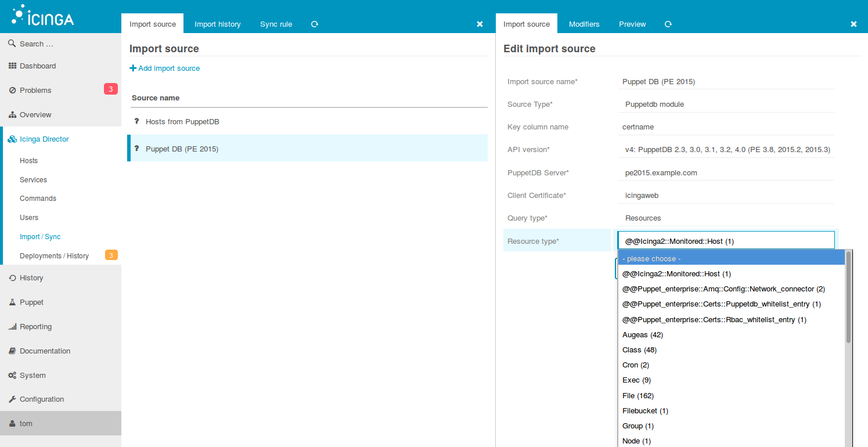Select Node (1) from the list

click(731, 441)
